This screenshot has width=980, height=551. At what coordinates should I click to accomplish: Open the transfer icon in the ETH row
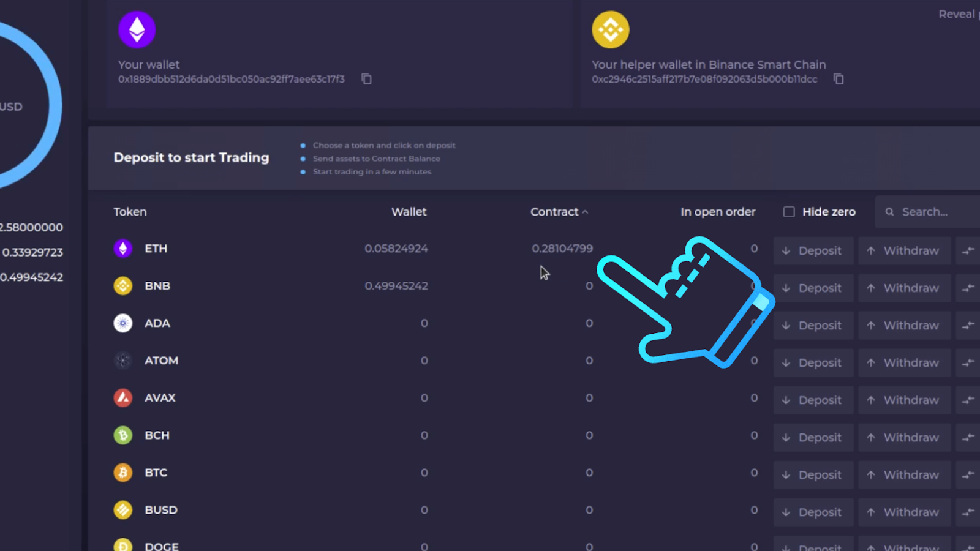[968, 250]
